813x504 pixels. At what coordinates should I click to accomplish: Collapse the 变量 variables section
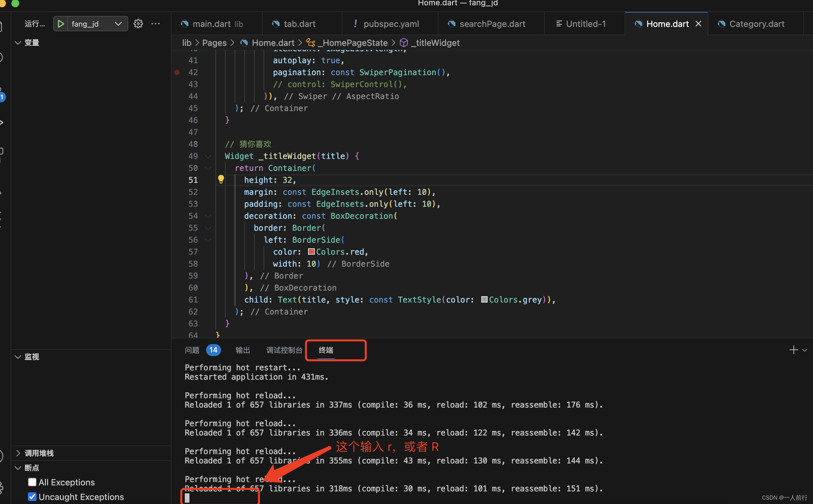(18, 43)
